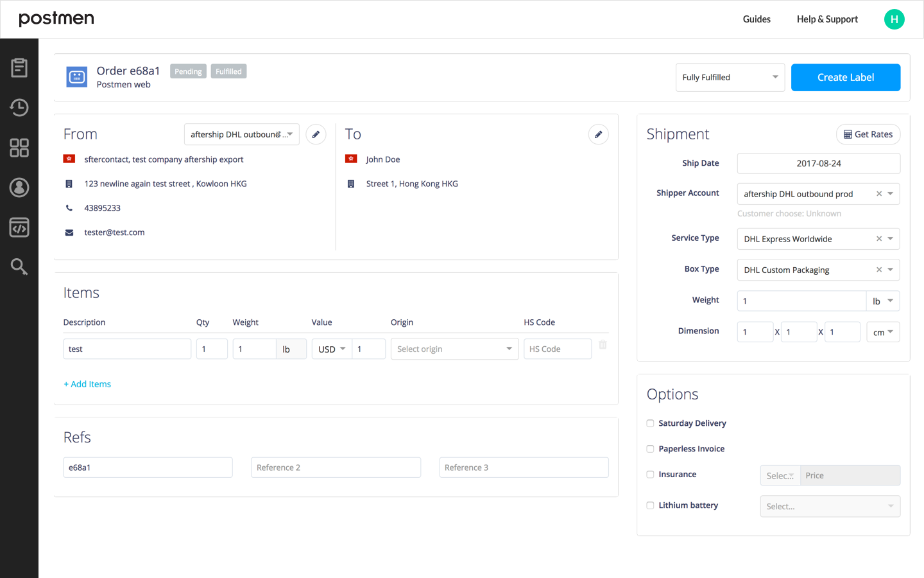Edit the To address with pencil icon
924x578 pixels.
598,134
